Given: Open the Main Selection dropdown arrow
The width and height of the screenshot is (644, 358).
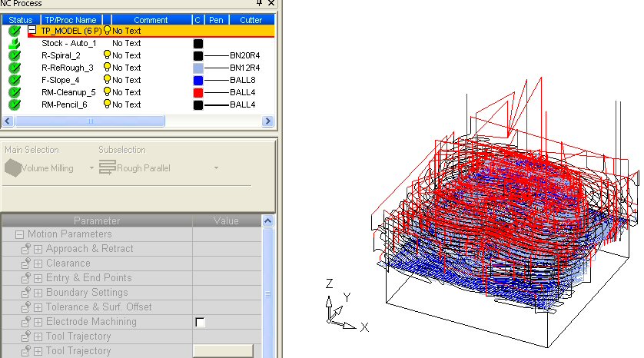Looking at the screenshot, I should pos(91,167).
